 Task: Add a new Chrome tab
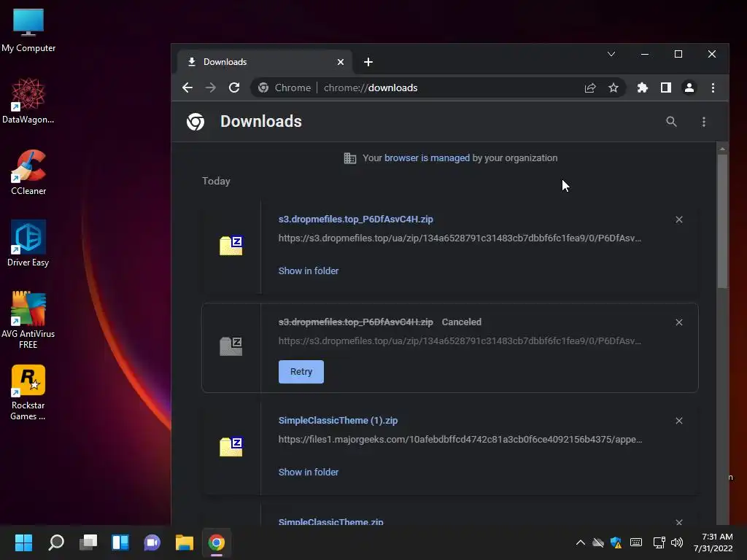368,62
